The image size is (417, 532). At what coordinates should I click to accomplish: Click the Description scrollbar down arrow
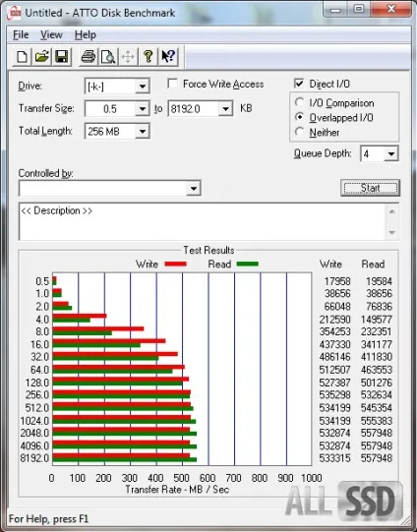[x=391, y=233]
